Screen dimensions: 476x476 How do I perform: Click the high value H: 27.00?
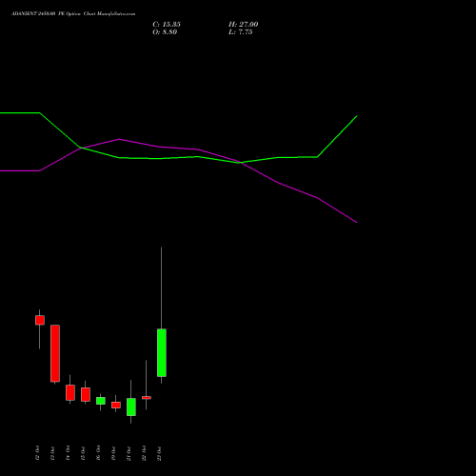coord(244,25)
